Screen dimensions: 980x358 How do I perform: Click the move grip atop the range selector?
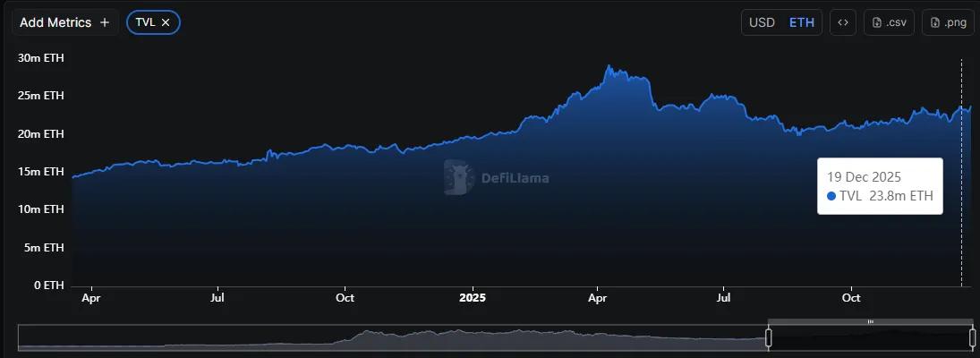click(870, 321)
